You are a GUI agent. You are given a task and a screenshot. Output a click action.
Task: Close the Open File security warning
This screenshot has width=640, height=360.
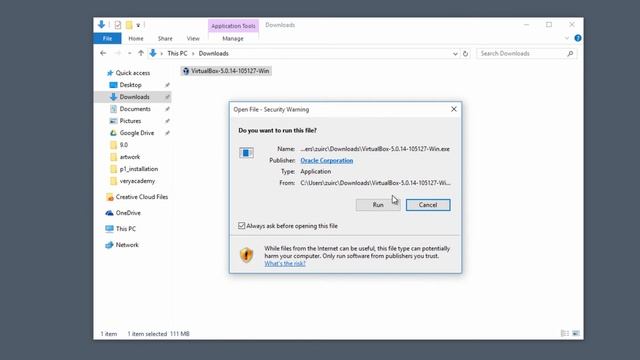pyautogui.click(x=453, y=109)
